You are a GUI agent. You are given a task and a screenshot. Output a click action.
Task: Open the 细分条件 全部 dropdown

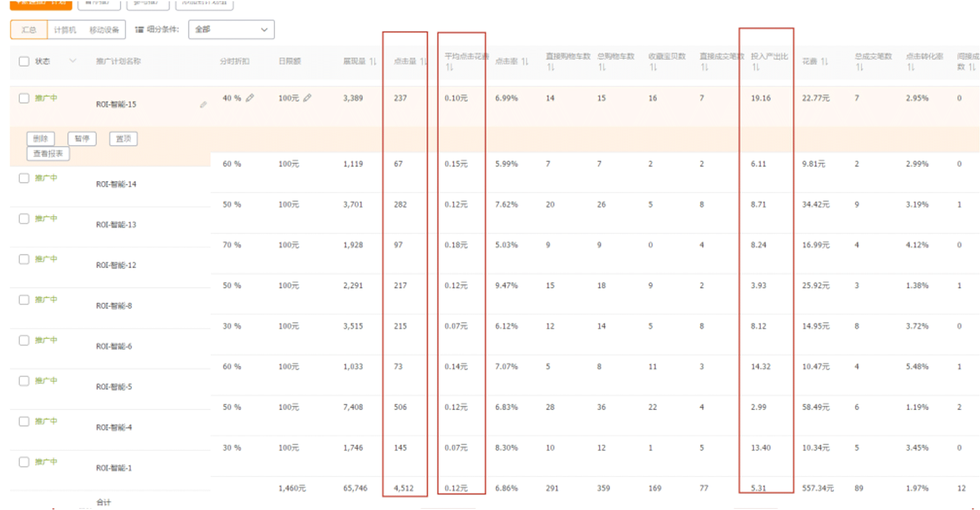[x=231, y=30]
